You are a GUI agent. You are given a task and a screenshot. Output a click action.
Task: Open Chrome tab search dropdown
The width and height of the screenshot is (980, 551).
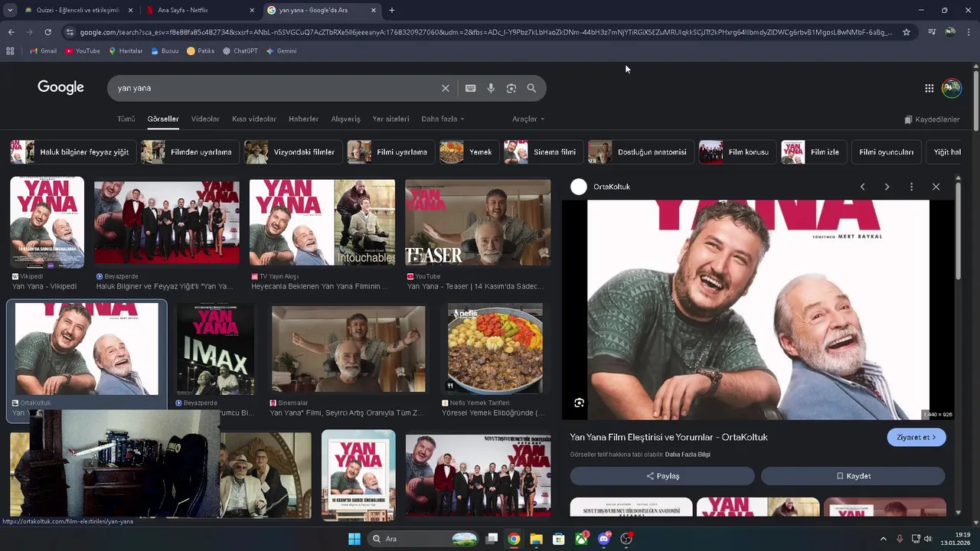(x=9, y=10)
